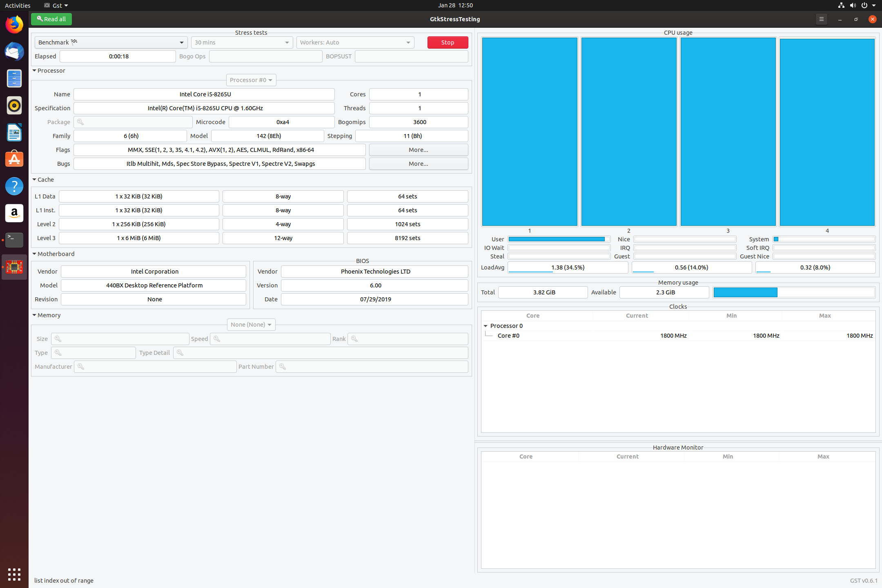The width and height of the screenshot is (882, 588).
Task: Open Firefox from the dock
Action: tap(14, 24)
